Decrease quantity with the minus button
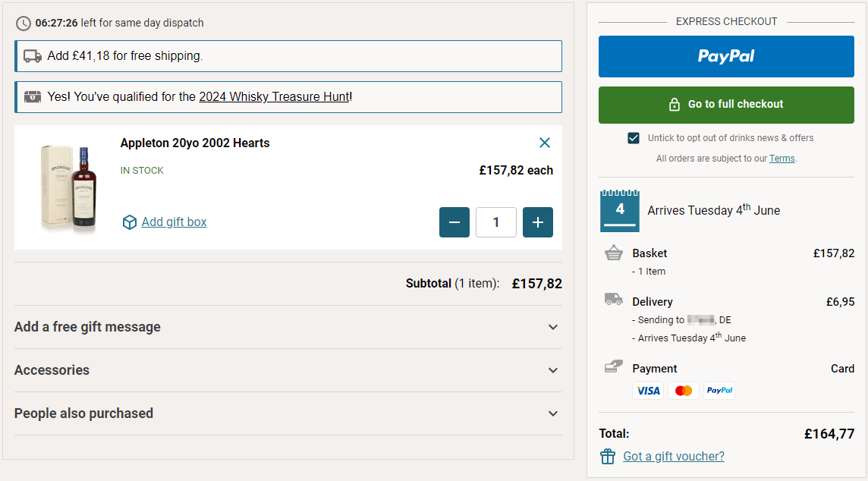868x481 pixels. coord(454,222)
